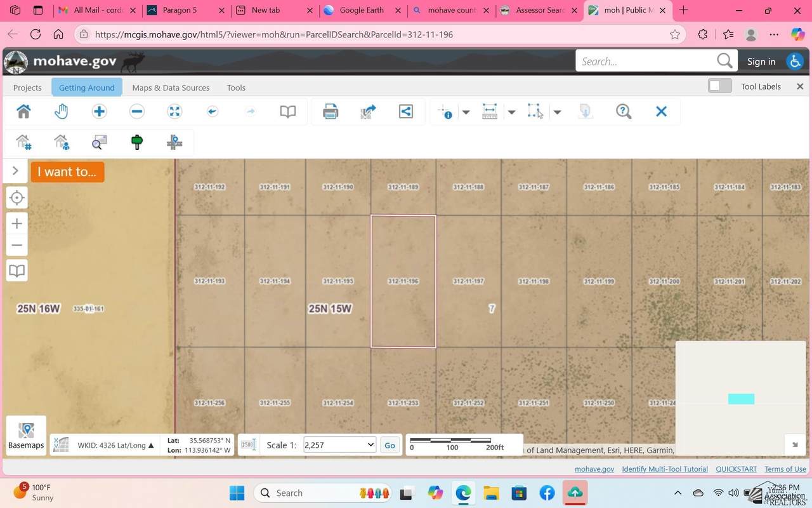Screen dimensions: 812x508
Task: Click the Zoom Out minus tool
Action: (137, 112)
